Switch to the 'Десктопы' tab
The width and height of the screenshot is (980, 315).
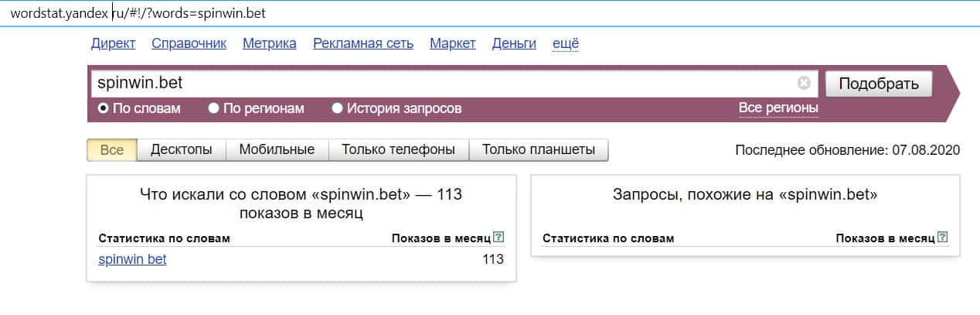182,149
